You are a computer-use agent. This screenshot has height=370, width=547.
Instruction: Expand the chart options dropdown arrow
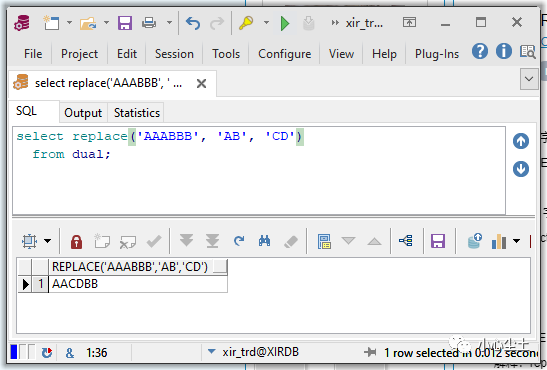[x=517, y=241]
